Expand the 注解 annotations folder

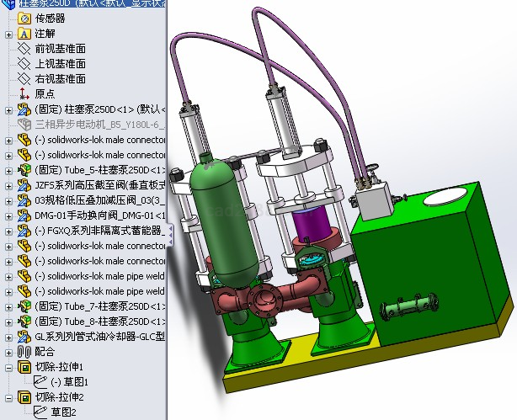pyautogui.click(x=8, y=34)
